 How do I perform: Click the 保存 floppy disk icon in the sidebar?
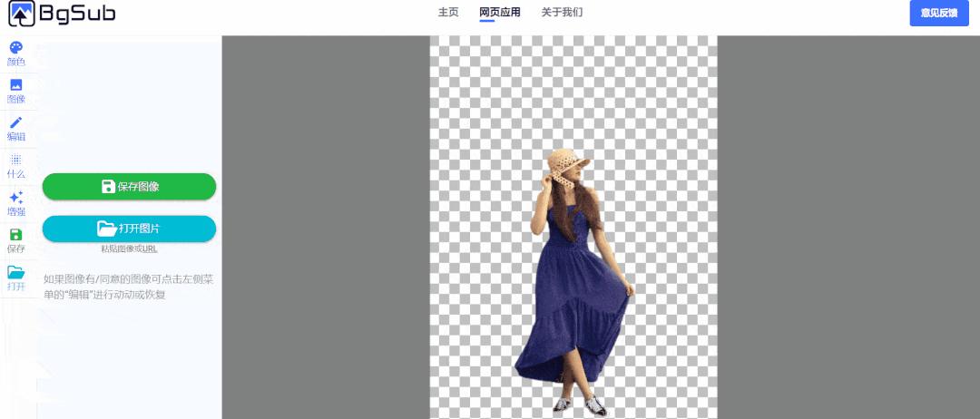tap(16, 235)
